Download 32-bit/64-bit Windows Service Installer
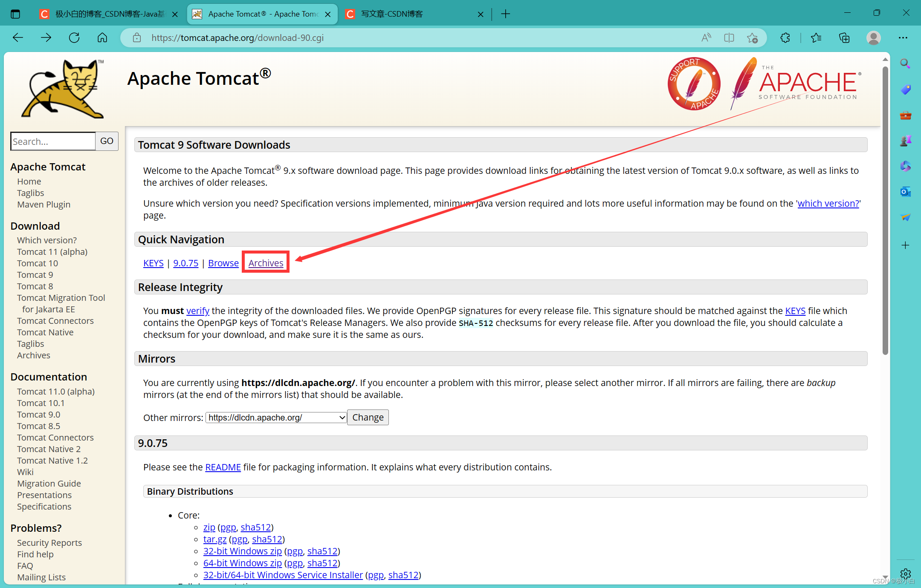The width and height of the screenshot is (921, 588). (x=283, y=575)
